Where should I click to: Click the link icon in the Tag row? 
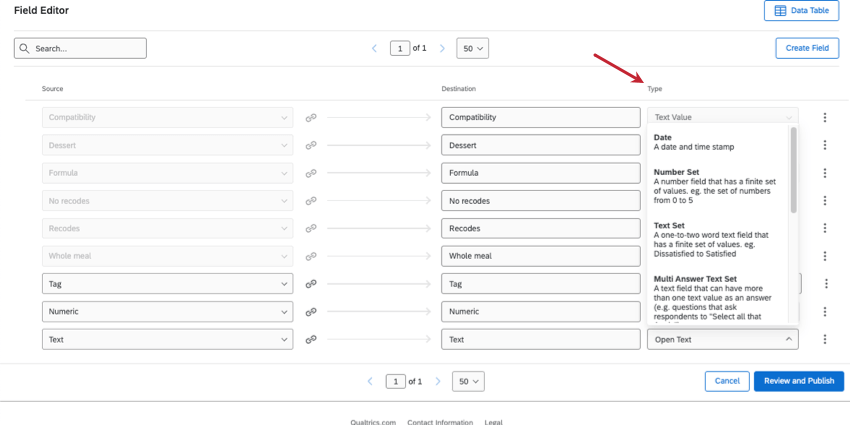click(311, 284)
